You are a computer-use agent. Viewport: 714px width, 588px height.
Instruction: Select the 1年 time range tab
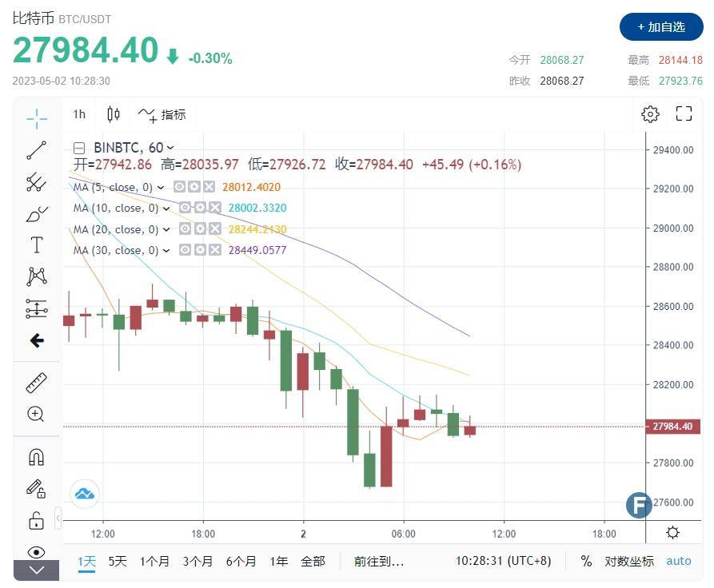pyautogui.click(x=279, y=562)
